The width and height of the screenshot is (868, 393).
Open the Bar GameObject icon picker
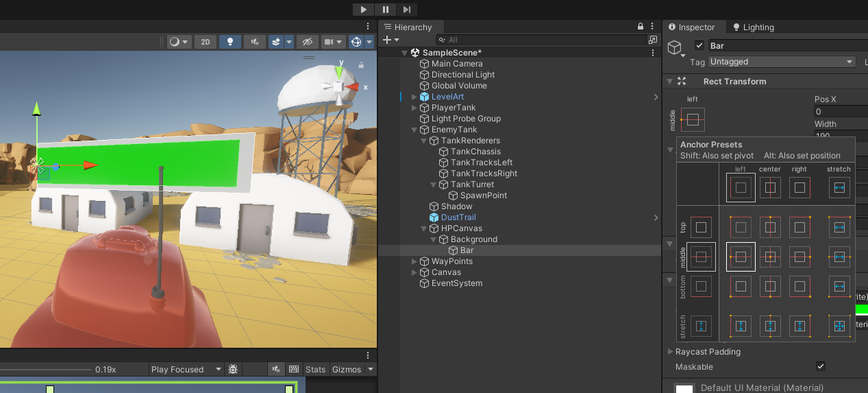[675, 47]
